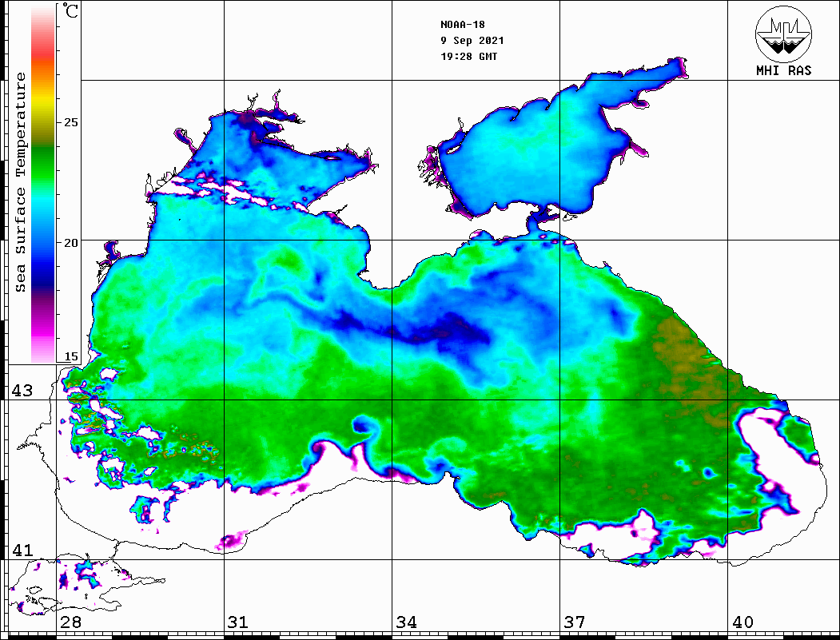Select the 15 mark on temperature scale

[70, 357]
